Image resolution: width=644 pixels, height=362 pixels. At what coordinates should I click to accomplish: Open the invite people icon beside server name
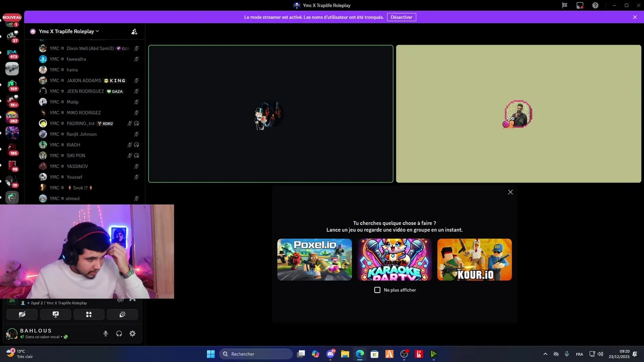(134, 31)
